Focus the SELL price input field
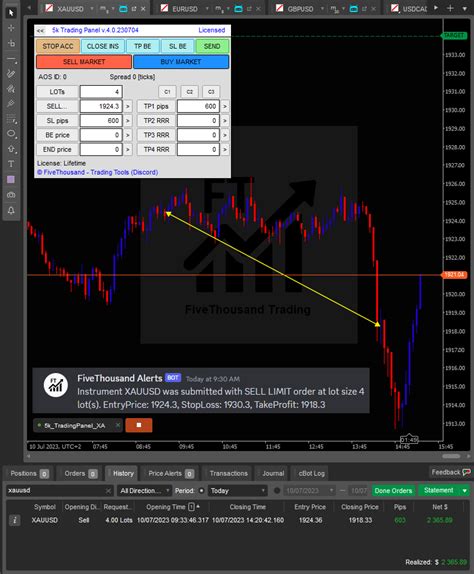 click(101, 106)
